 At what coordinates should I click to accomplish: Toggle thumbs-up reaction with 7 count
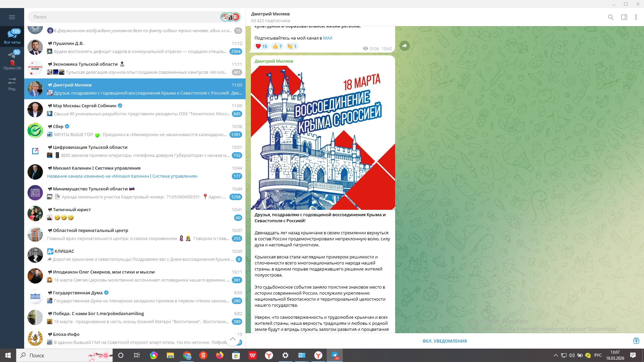tap(277, 46)
